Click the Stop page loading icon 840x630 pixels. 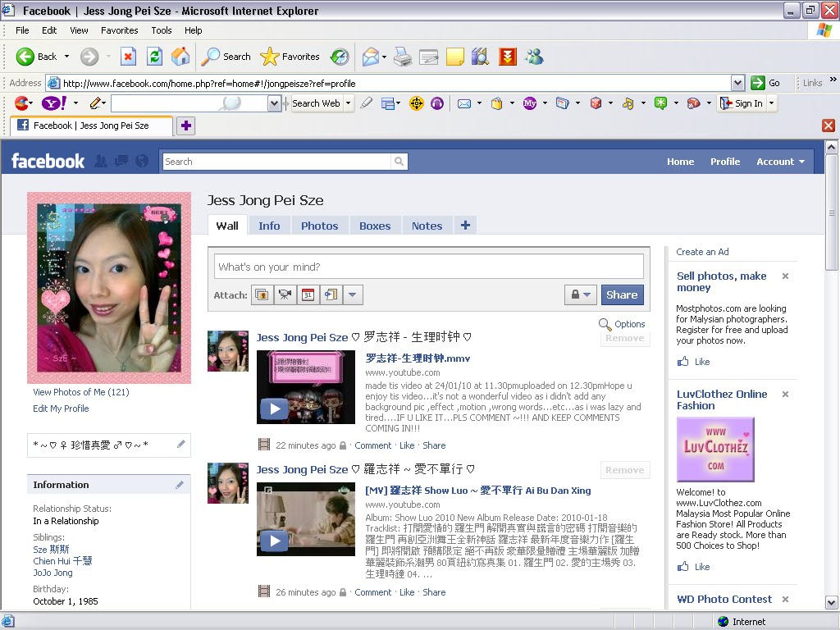[128, 57]
